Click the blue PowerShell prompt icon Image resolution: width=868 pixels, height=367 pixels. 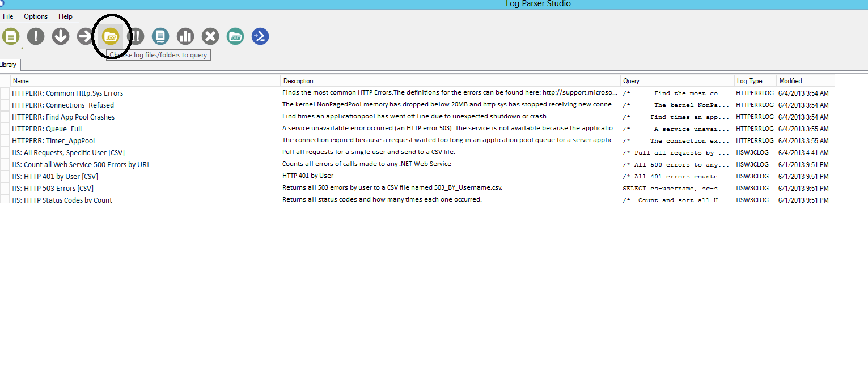click(x=260, y=37)
